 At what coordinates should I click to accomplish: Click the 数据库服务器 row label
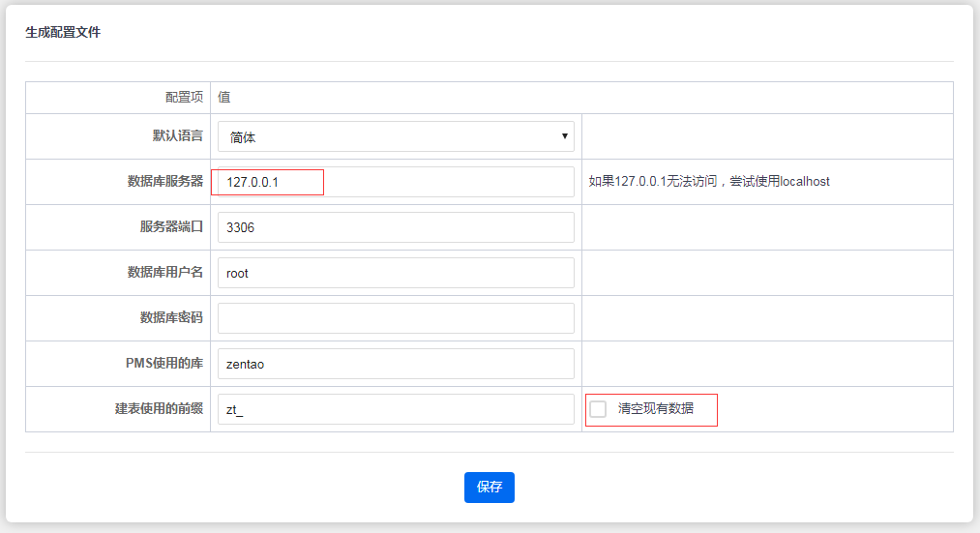point(165,182)
